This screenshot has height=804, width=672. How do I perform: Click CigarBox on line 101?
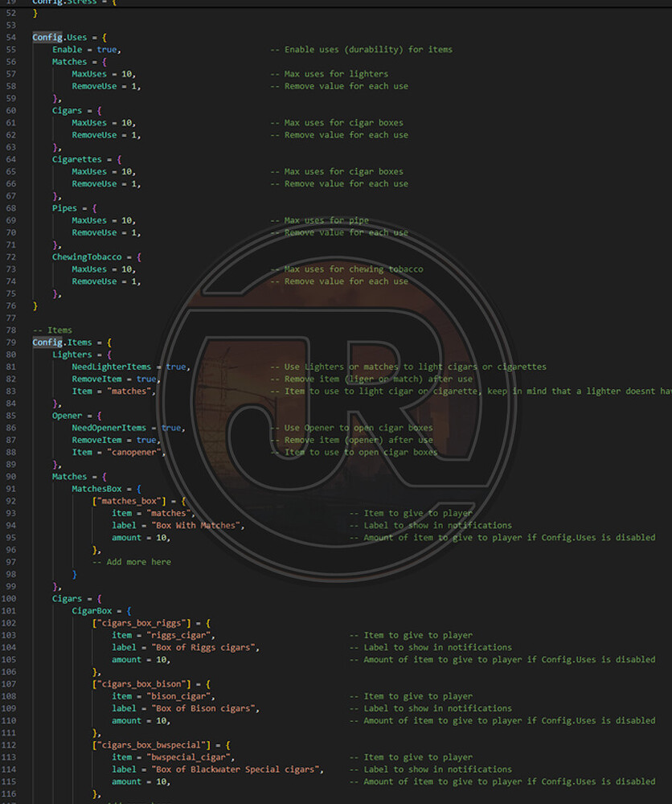[92, 611]
